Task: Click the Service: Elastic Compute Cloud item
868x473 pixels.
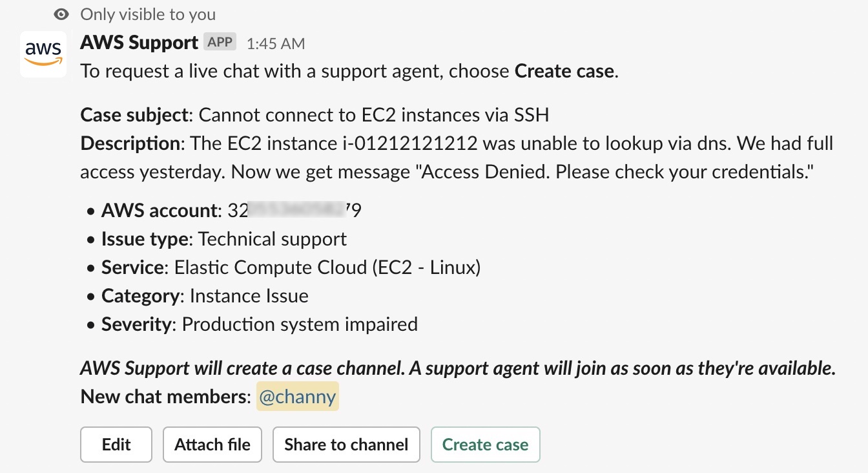Action: point(291,268)
